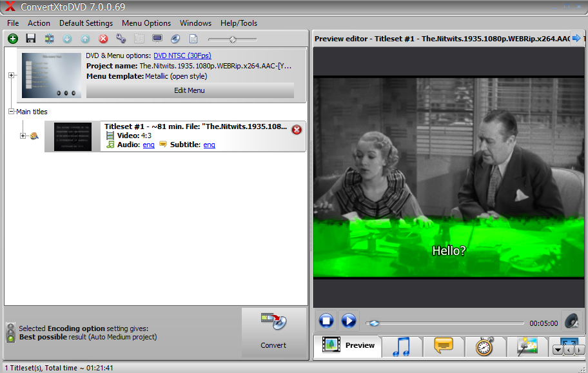The image size is (588, 373).
Task: Open the Windows menu
Action: [195, 23]
